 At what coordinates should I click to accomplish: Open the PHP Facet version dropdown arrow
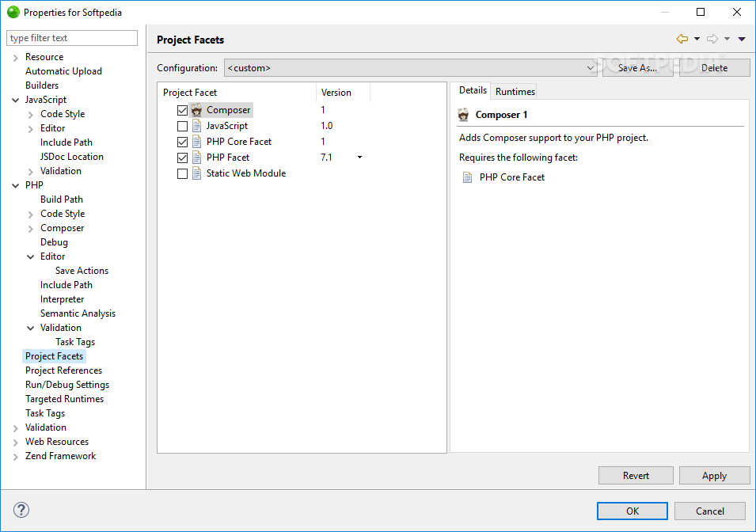pyautogui.click(x=359, y=158)
